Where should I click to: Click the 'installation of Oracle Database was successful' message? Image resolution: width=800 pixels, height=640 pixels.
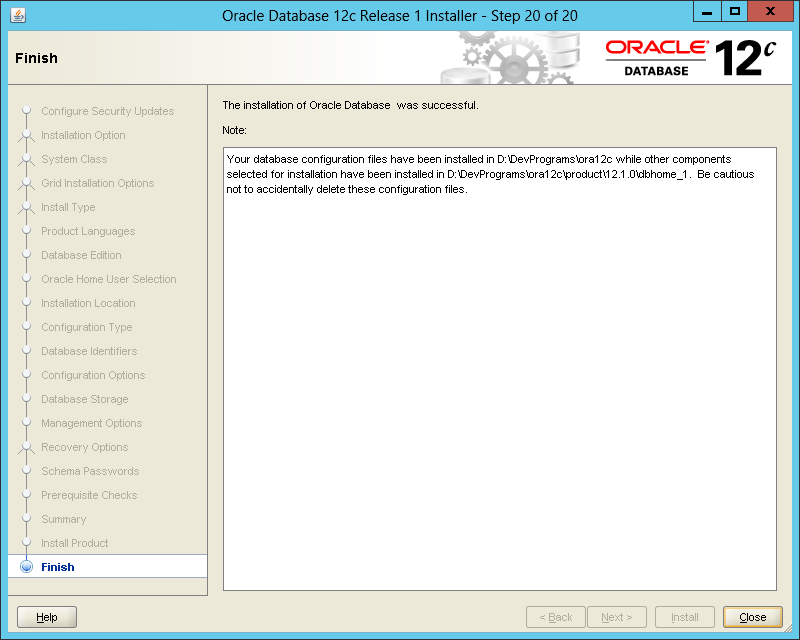(351, 105)
